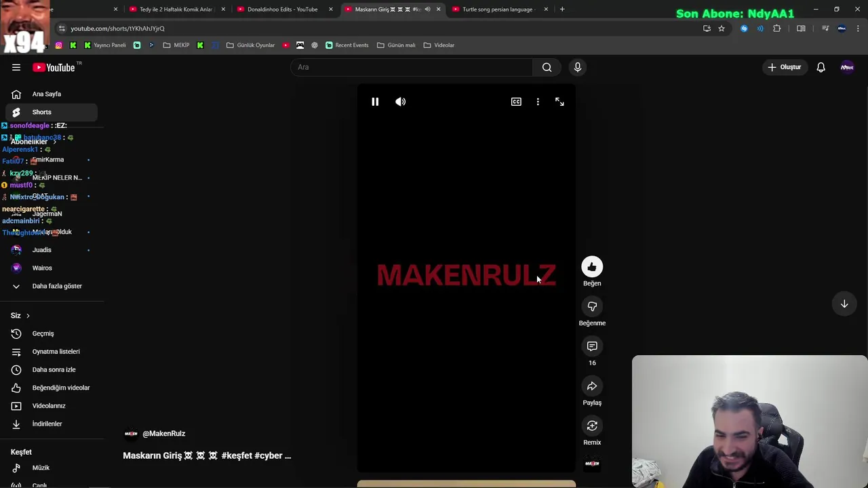Open the Chrome profile avatar
The width and height of the screenshot is (868, 488).
(x=842, y=28)
